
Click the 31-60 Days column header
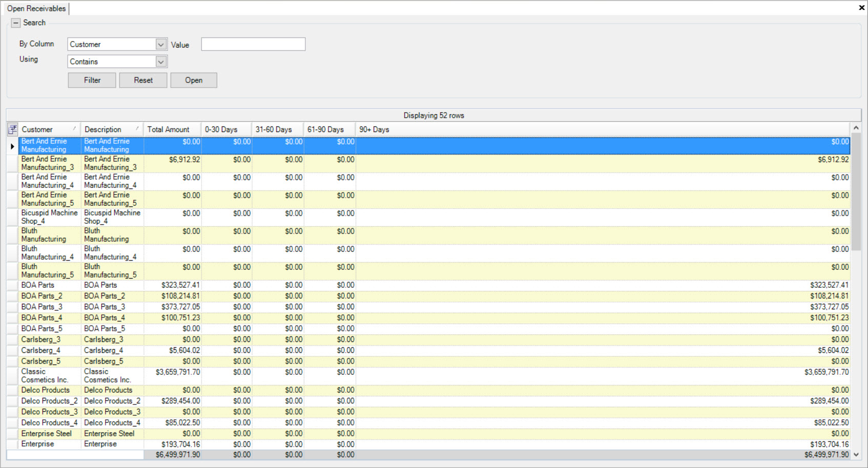278,130
